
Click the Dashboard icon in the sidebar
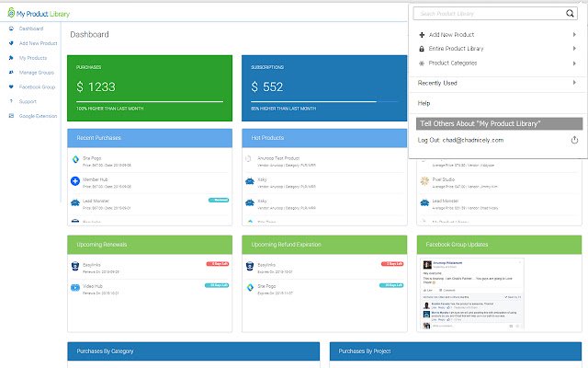click(11, 29)
